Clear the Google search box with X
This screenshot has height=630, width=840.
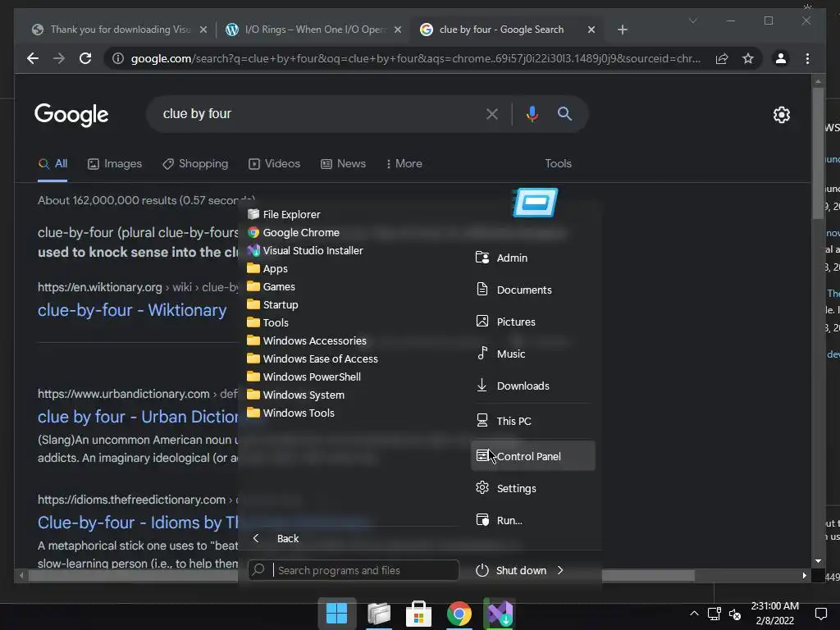[492, 113]
